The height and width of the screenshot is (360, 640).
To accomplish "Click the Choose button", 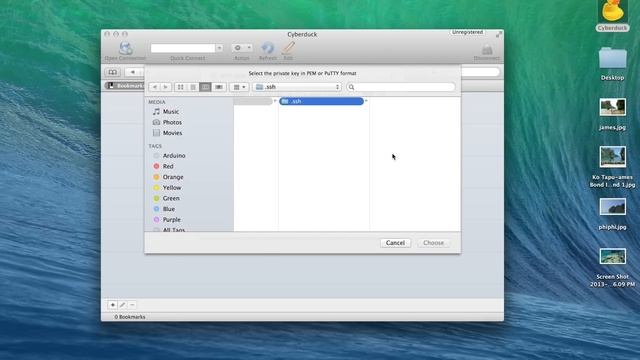I will point(433,243).
